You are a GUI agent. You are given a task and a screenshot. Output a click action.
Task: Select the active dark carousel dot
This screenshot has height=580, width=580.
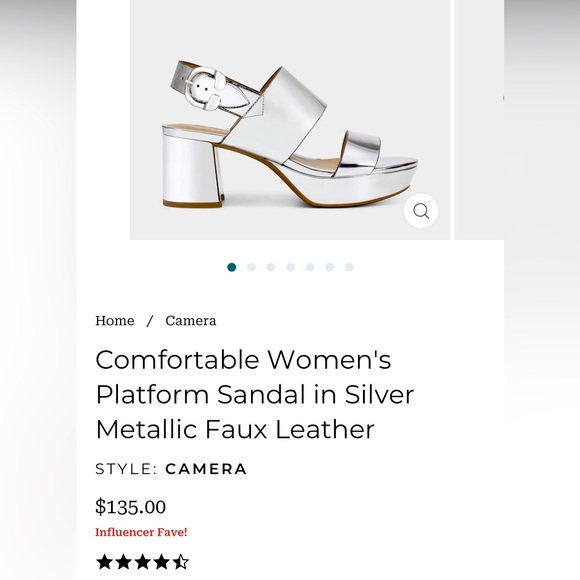[x=232, y=267]
